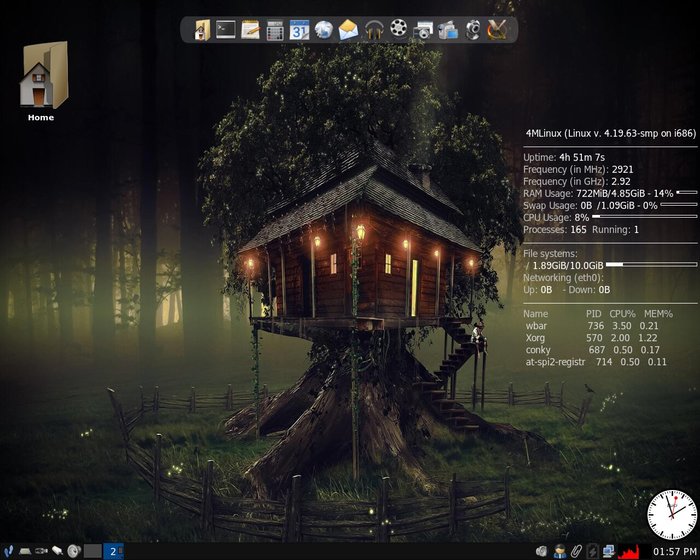
Task: Click the speaker volume tray icon
Action: (541, 551)
